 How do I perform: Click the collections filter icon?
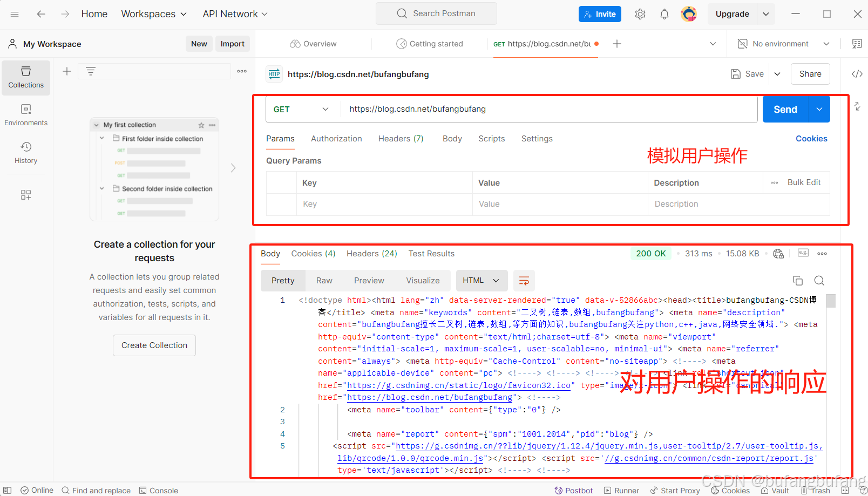tap(91, 71)
